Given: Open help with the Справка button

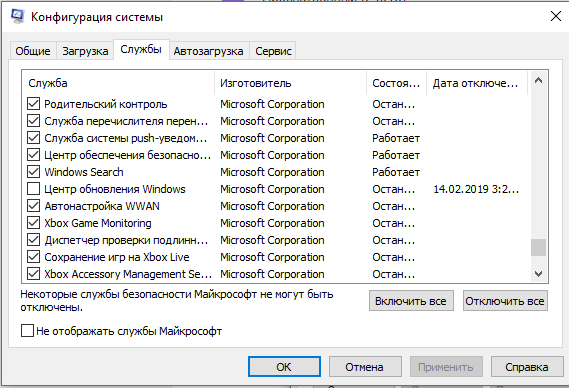Looking at the screenshot, I should pos(527,367).
